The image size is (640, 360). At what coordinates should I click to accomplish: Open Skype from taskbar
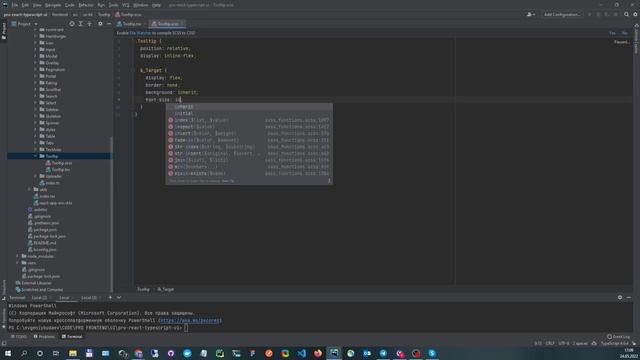[x=432, y=353]
